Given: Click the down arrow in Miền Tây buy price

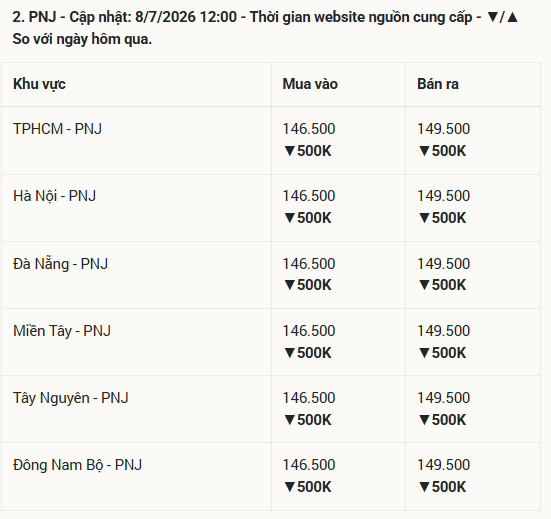Looking at the screenshot, I should [290, 353].
